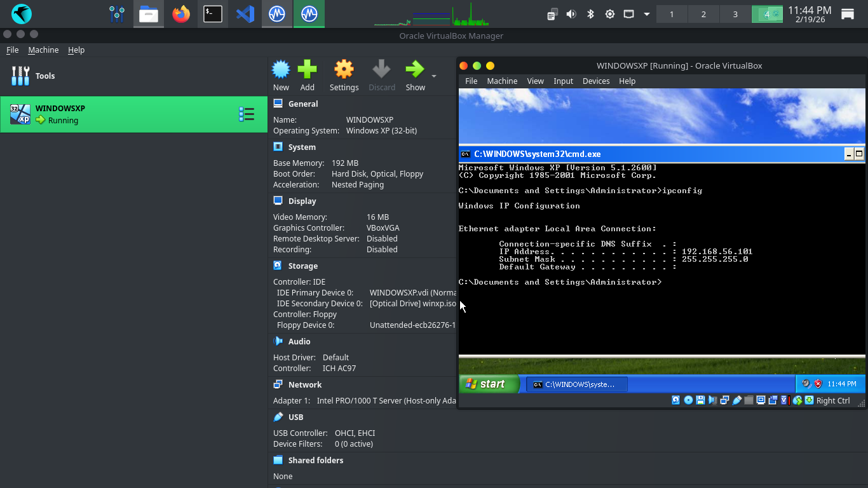Click the hard disk activity indicator icon
The height and width of the screenshot is (488, 868).
pyautogui.click(x=676, y=400)
